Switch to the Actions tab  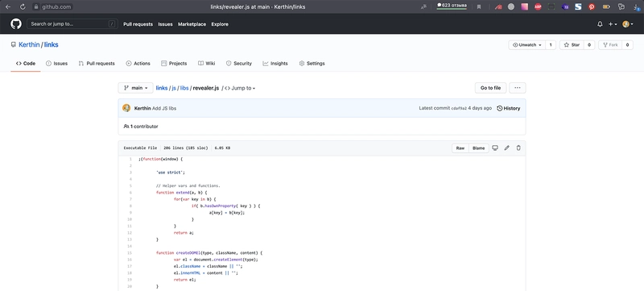tap(138, 64)
